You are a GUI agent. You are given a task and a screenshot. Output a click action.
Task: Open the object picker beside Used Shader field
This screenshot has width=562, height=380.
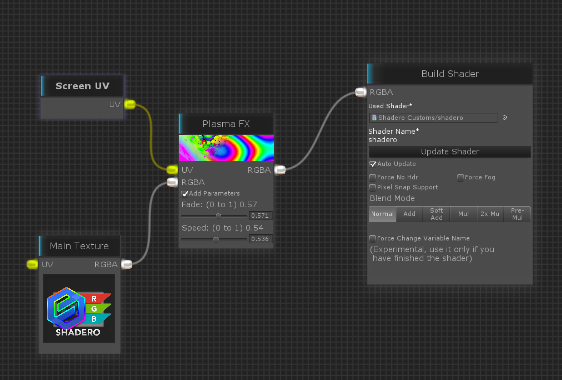[505, 118]
